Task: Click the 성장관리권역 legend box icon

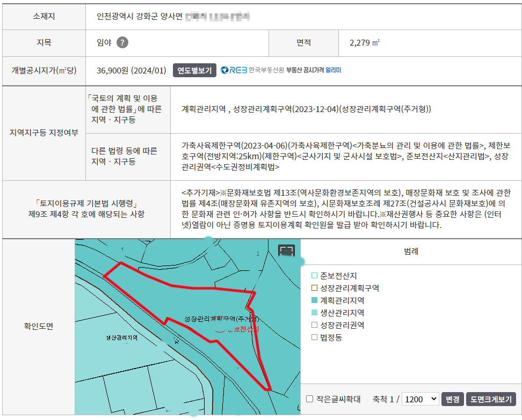Action: click(314, 325)
